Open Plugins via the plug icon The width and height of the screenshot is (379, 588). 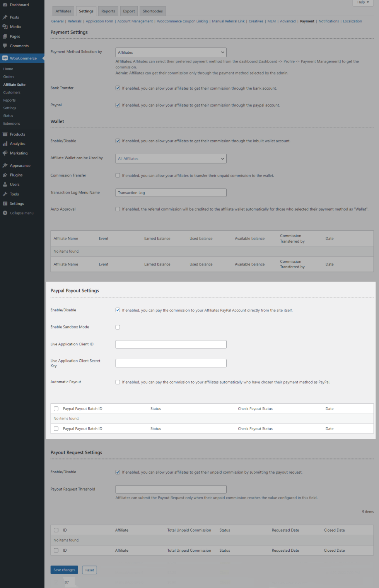pyautogui.click(x=5, y=175)
